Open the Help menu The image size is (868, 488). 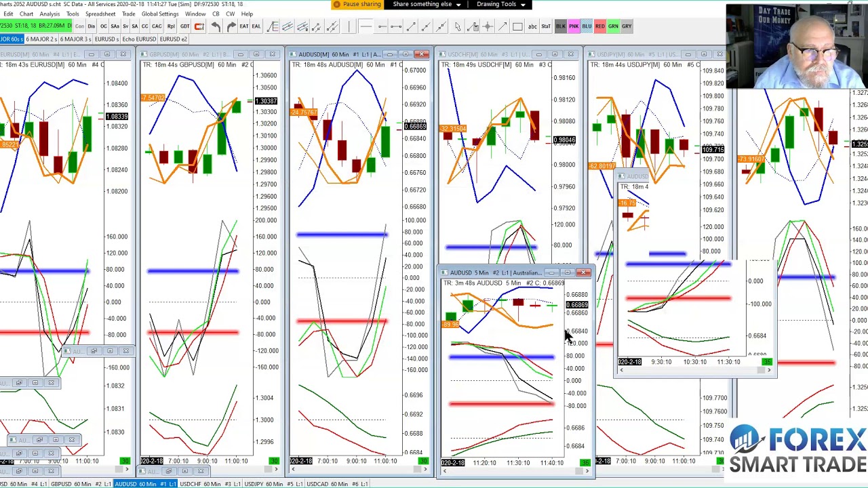point(247,14)
